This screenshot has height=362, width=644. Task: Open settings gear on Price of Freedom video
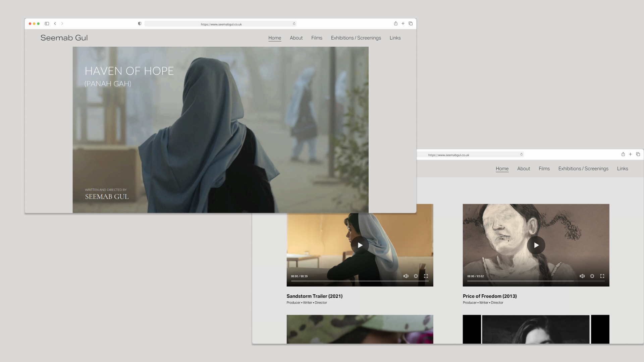pos(592,276)
